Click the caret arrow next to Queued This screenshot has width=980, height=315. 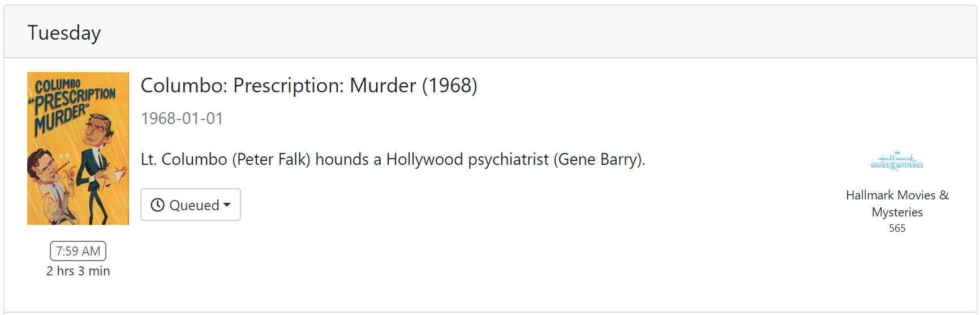(x=227, y=205)
